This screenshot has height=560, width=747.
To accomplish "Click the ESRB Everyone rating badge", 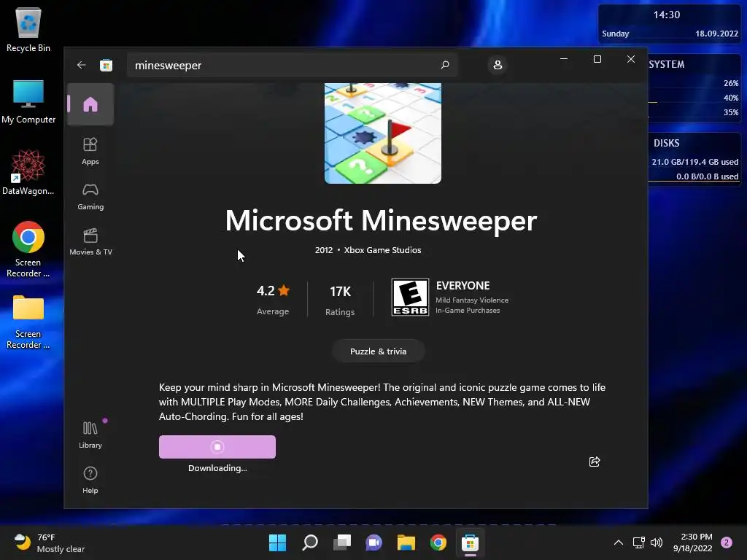I will point(410,297).
